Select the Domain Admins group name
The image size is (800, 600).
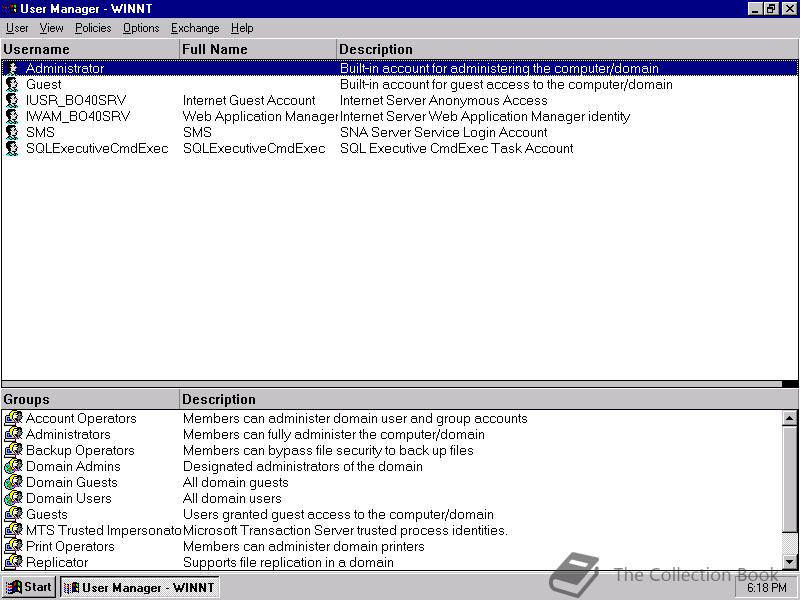click(73, 466)
